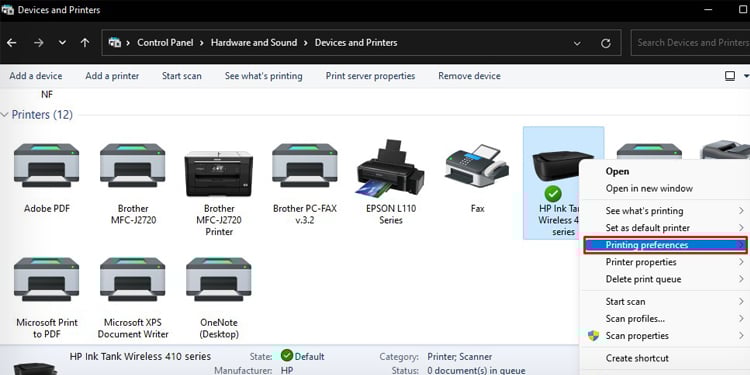Choose Create shortcut in context menu
Image resolution: width=750 pixels, height=375 pixels.
[x=637, y=358]
